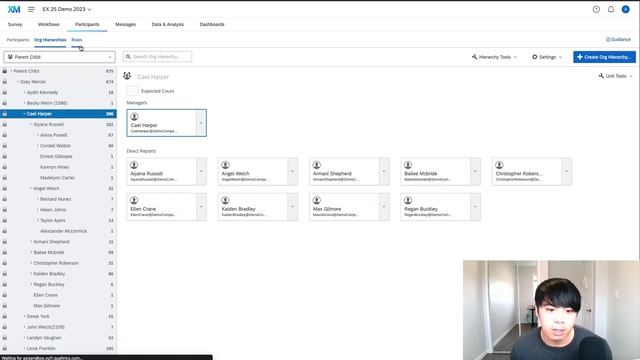Viewport: 640px width, 360px height.
Task: Open the hamburger navigation menu
Action: click(x=31, y=9)
